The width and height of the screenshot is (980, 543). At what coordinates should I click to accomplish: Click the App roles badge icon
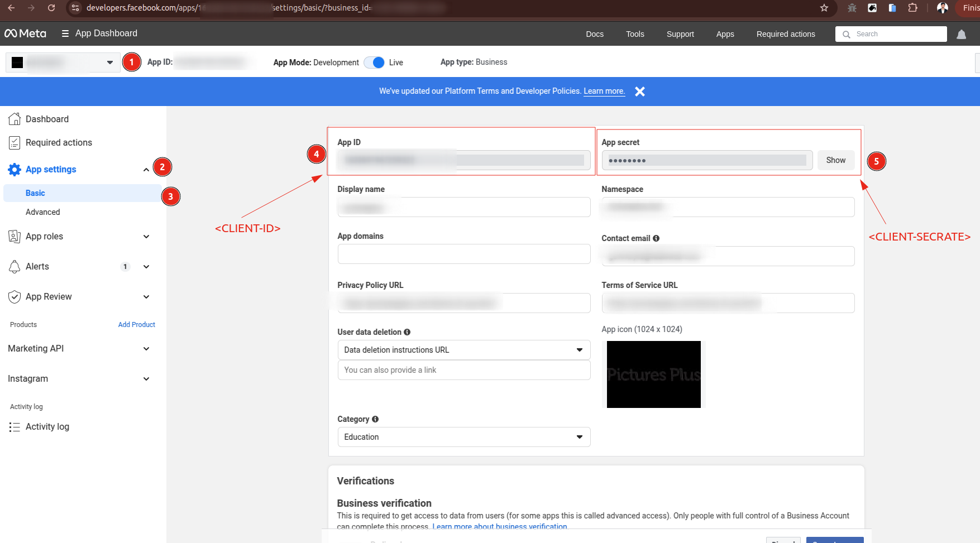click(15, 237)
